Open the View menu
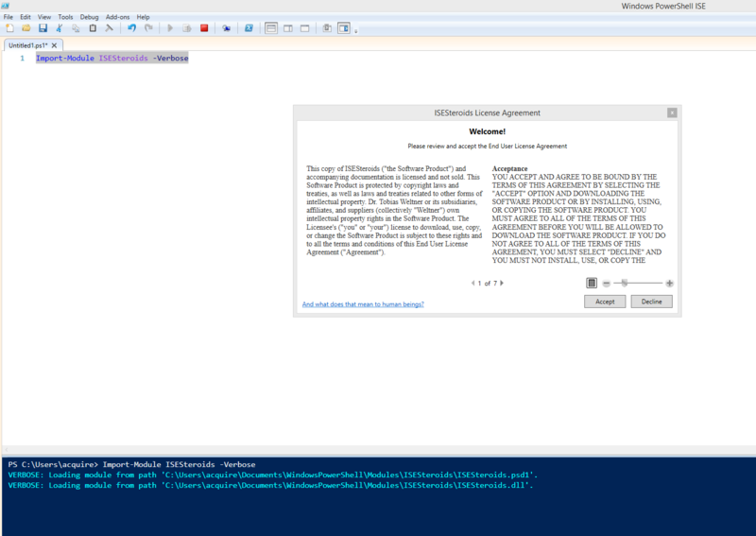The height and width of the screenshot is (536, 756). pos(44,17)
